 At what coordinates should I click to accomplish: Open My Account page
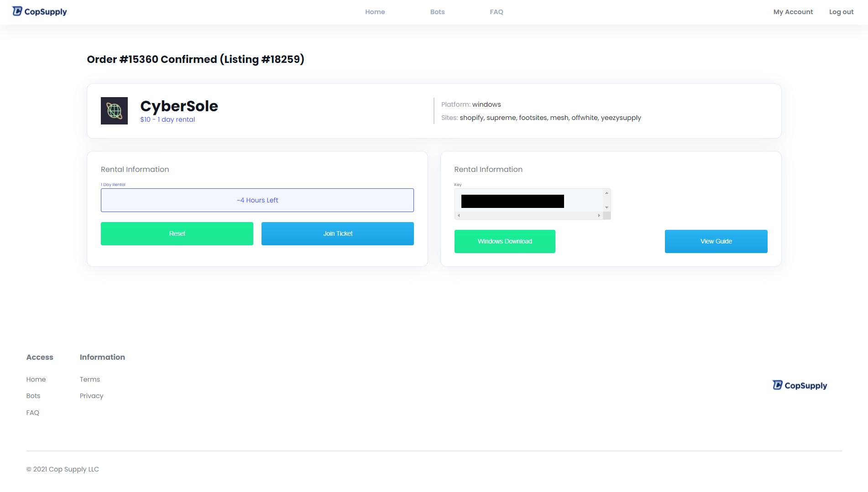tap(793, 12)
